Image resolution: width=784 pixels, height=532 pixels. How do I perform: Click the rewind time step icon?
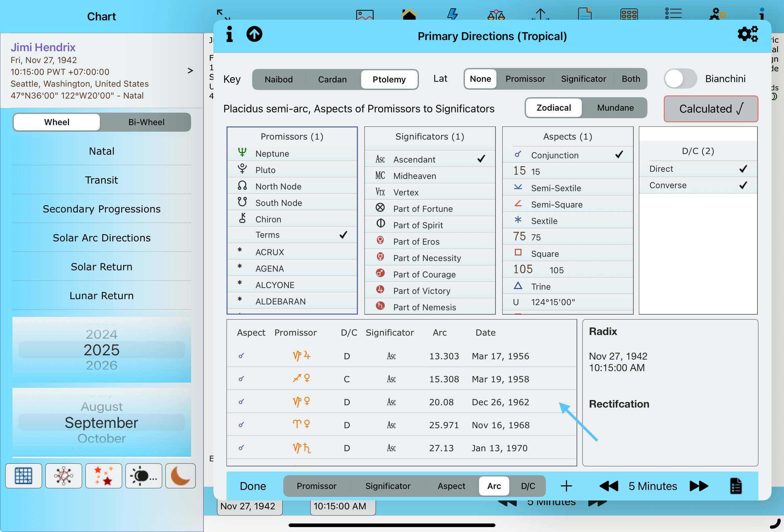(608, 486)
